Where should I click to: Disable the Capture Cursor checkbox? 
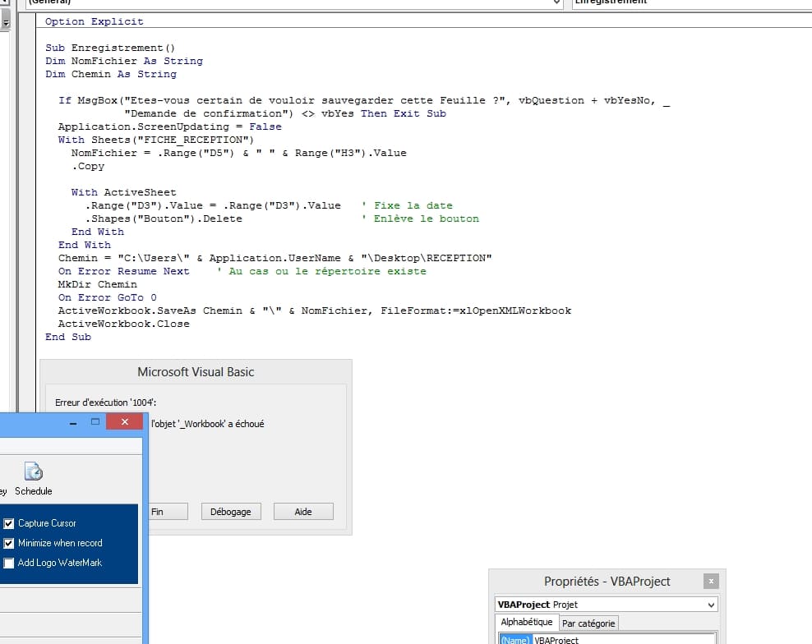pos(9,523)
